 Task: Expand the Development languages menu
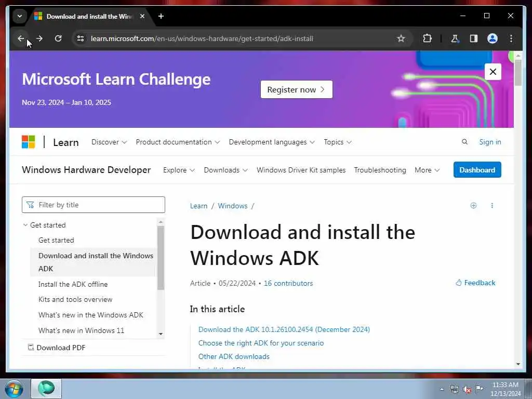pyautogui.click(x=272, y=142)
